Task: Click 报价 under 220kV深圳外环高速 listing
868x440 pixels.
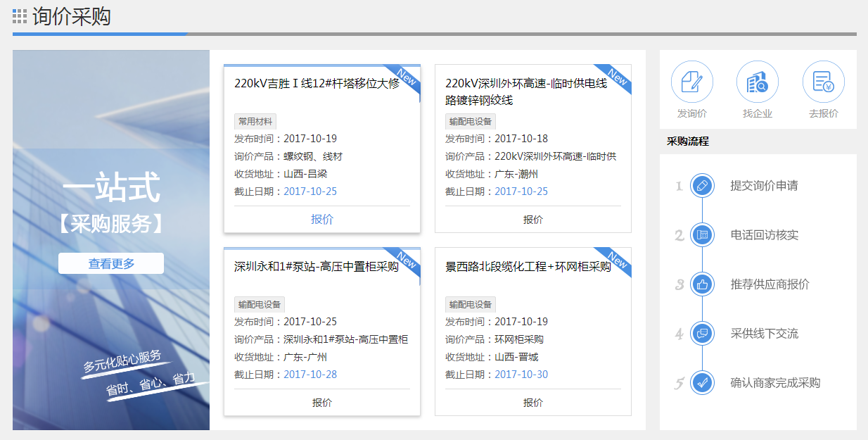Action: tap(532, 219)
